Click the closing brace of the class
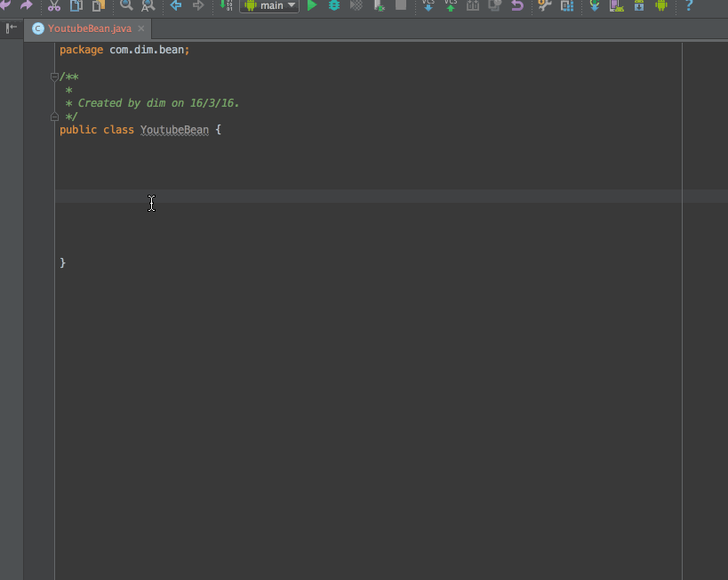 pos(63,263)
